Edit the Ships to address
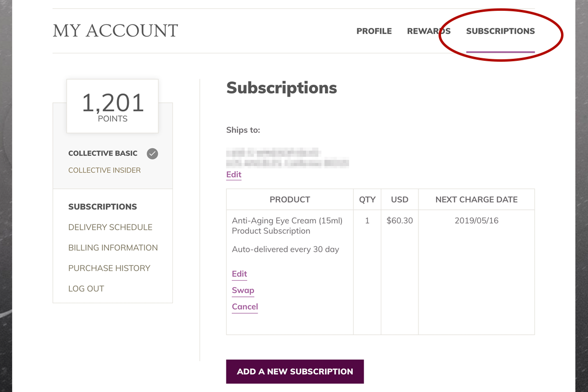588x392 pixels. tap(234, 175)
